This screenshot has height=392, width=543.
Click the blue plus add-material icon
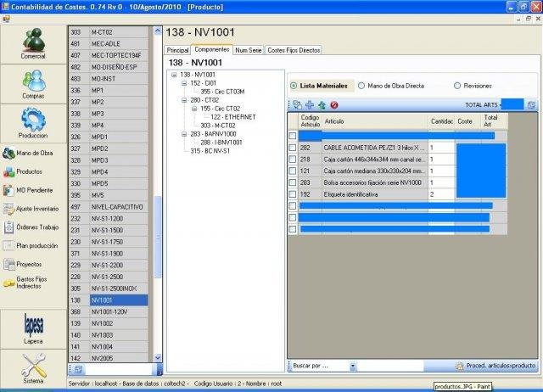tap(310, 105)
